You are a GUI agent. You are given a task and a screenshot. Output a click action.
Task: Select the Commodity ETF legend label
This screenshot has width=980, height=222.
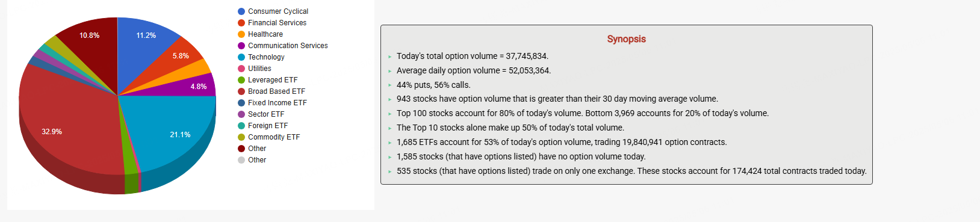click(274, 137)
